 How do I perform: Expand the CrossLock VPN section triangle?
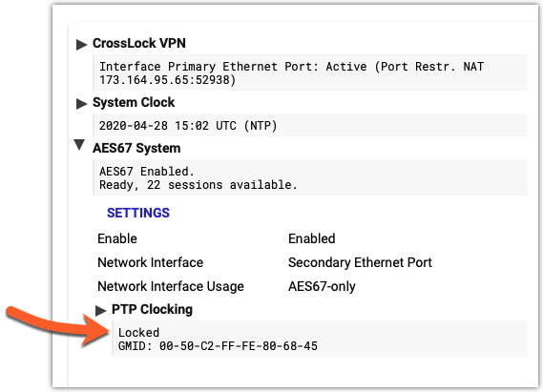[81, 45]
